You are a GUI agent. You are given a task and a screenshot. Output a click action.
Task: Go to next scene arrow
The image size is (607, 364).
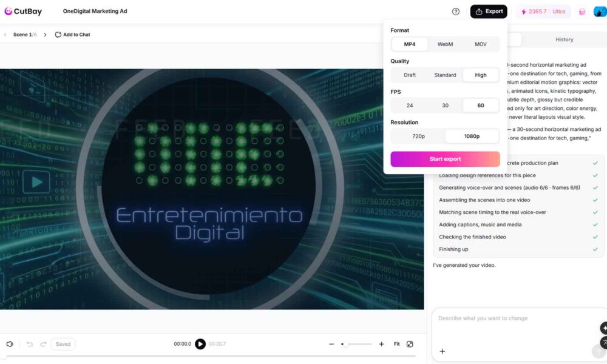tap(46, 35)
